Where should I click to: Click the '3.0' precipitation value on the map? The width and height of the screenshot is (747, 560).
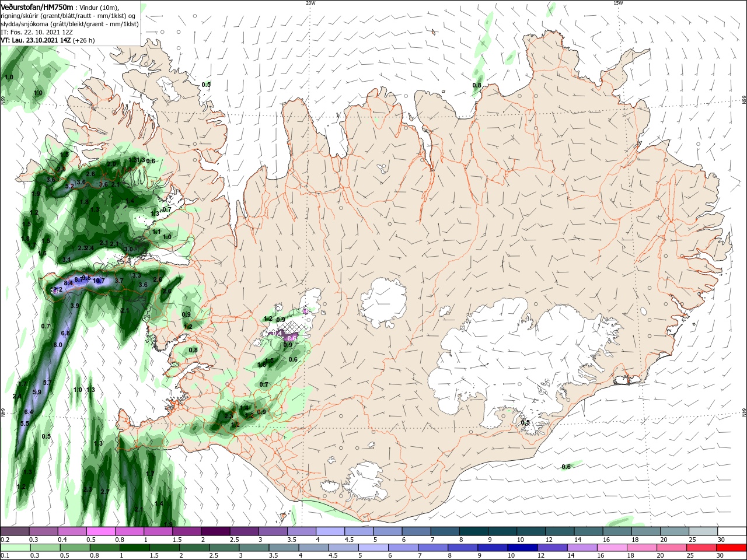[x=128, y=249]
